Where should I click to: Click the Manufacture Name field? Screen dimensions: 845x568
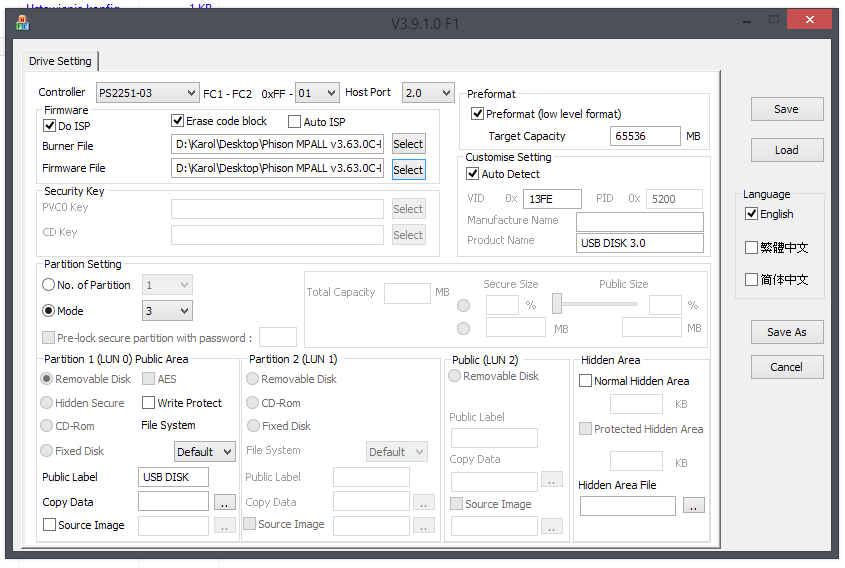pos(640,221)
